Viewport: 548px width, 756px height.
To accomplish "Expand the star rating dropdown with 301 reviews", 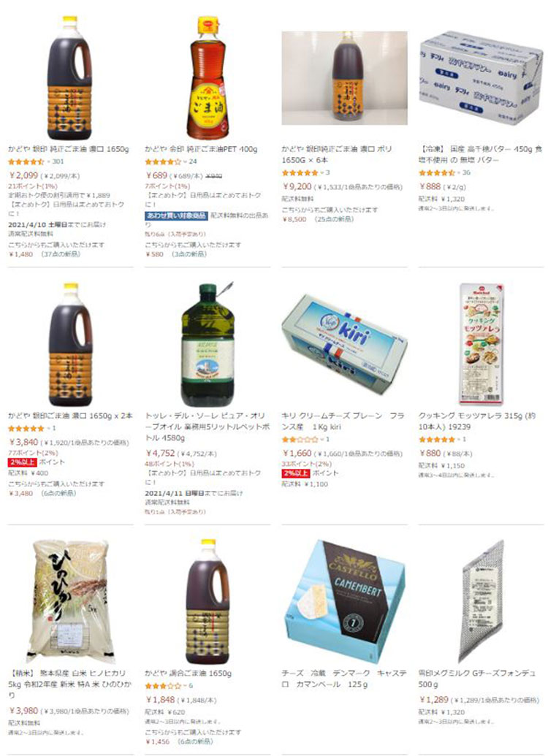I will click(49, 161).
